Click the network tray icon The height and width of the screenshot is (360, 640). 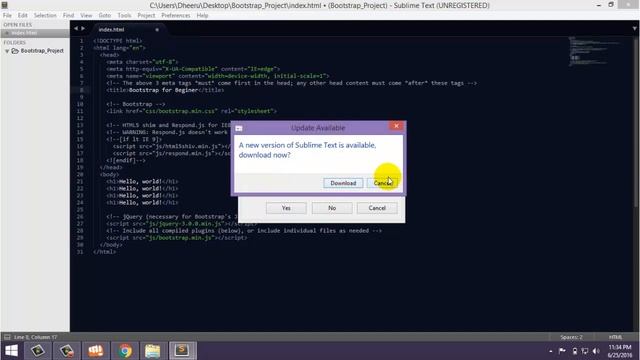585,351
